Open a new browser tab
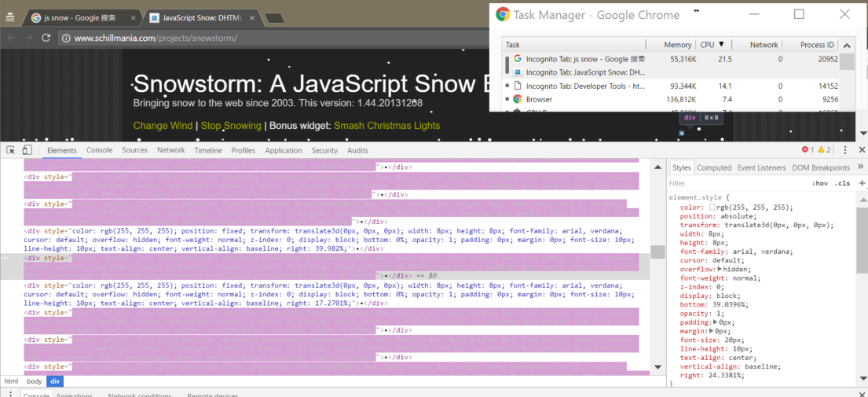This screenshot has height=397, width=868. [275, 19]
